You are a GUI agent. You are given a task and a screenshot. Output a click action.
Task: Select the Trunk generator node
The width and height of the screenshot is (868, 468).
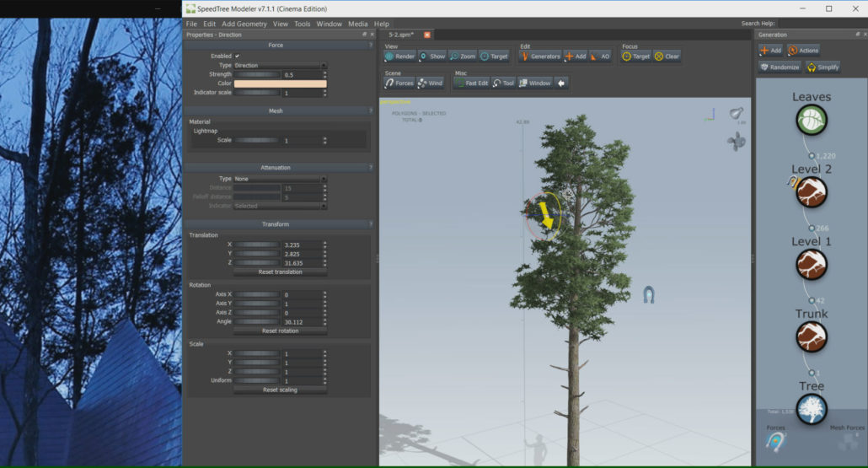click(x=812, y=336)
